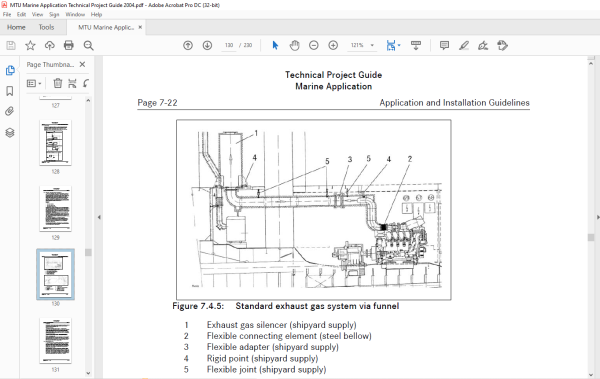Select the Highlight text pen tool
Viewport: 600px width, 379px height.
click(x=464, y=45)
